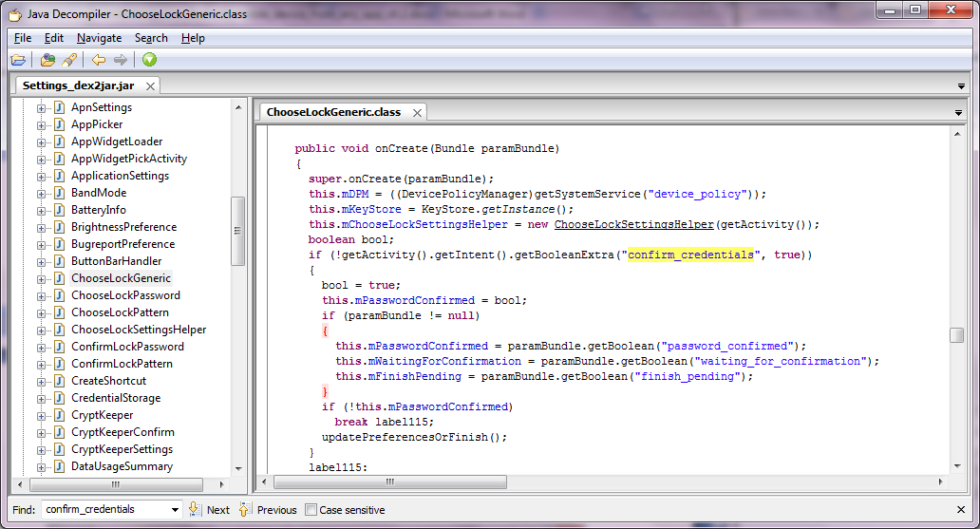Viewport: 980px width, 529px height.
Task: Click the CryptKeeper class icon
Action: 60,415
